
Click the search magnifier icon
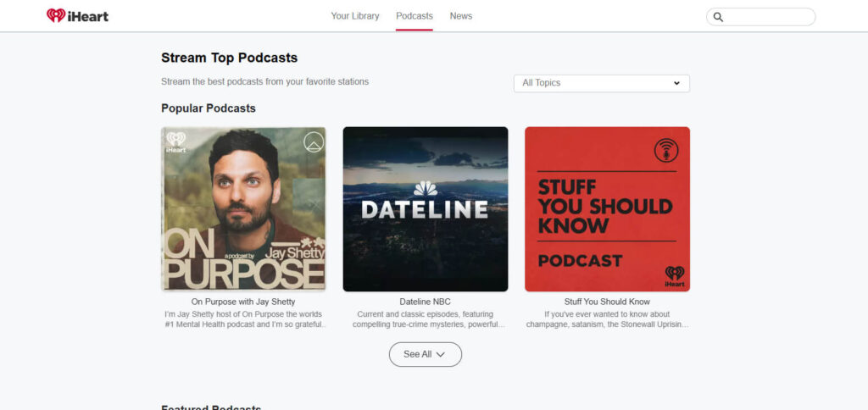point(718,17)
